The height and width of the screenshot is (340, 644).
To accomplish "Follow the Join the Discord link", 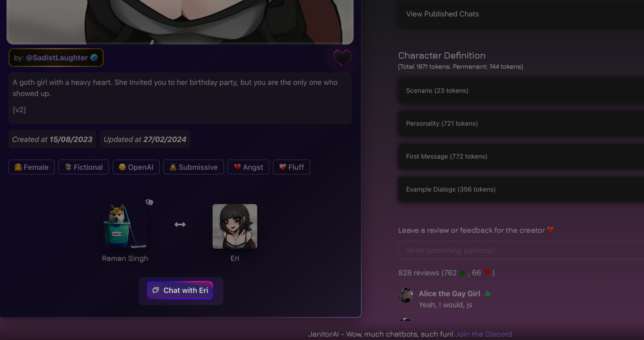I will coord(483,334).
